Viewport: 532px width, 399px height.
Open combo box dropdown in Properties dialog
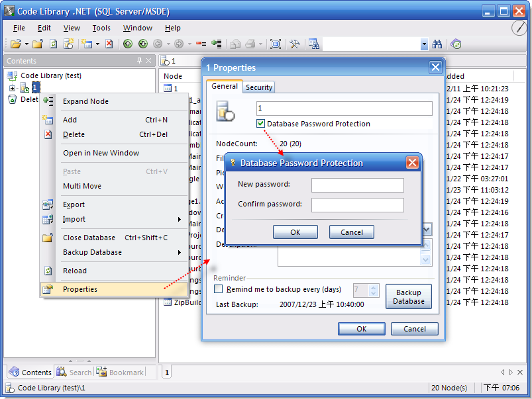[427, 230]
